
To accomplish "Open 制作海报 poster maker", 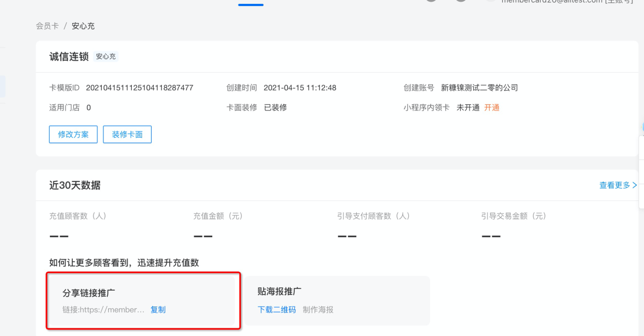I will click(318, 310).
